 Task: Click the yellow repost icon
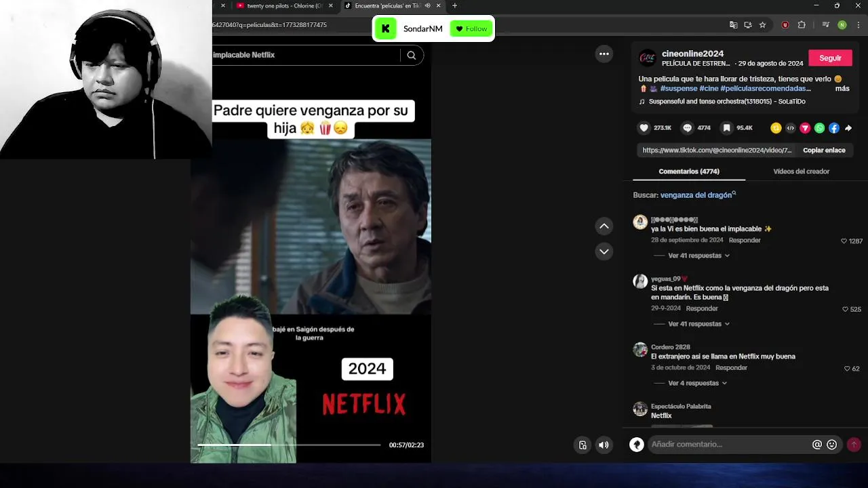pyautogui.click(x=776, y=128)
